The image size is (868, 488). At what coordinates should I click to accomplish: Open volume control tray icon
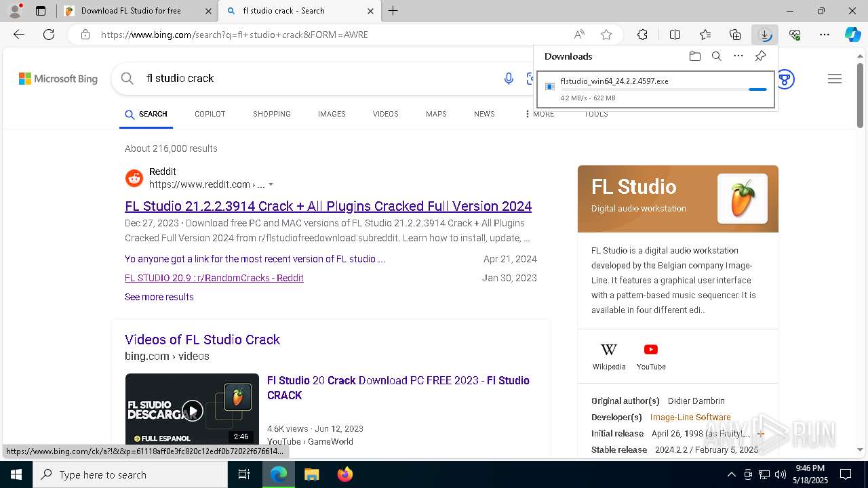point(780,474)
